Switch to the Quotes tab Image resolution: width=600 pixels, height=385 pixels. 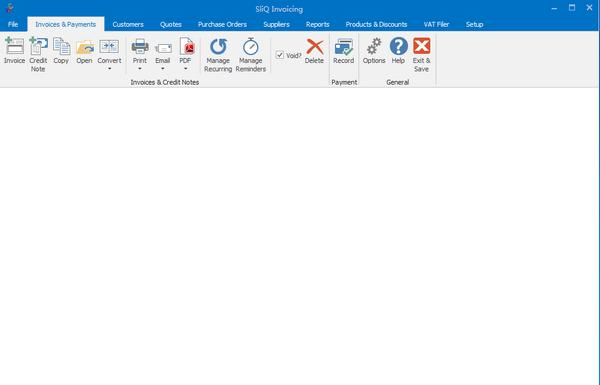pyautogui.click(x=171, y=24)
